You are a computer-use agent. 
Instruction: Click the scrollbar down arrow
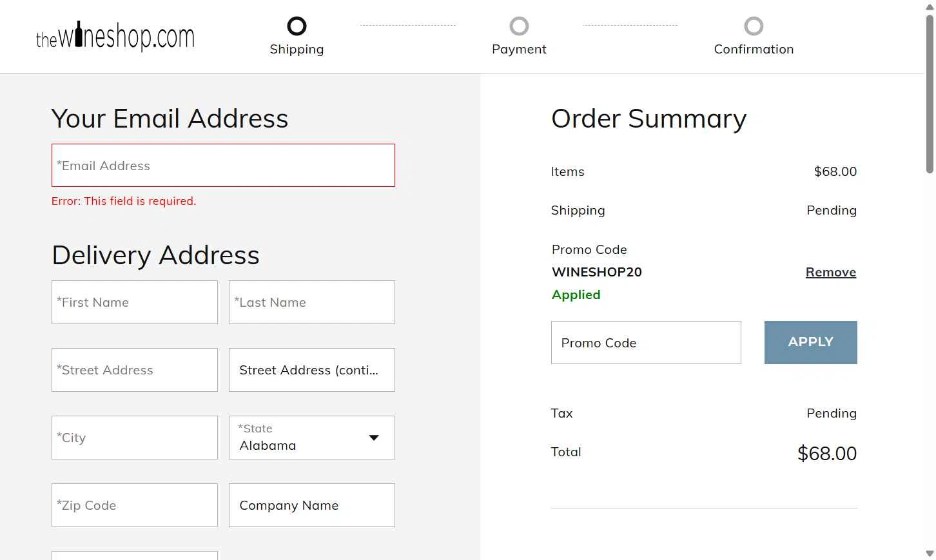tap(930, 554)
